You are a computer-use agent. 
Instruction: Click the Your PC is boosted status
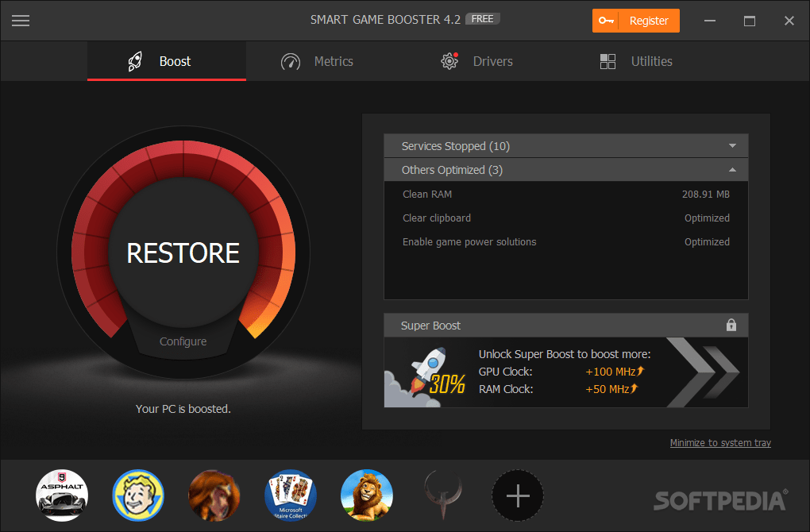click(183, 409)
